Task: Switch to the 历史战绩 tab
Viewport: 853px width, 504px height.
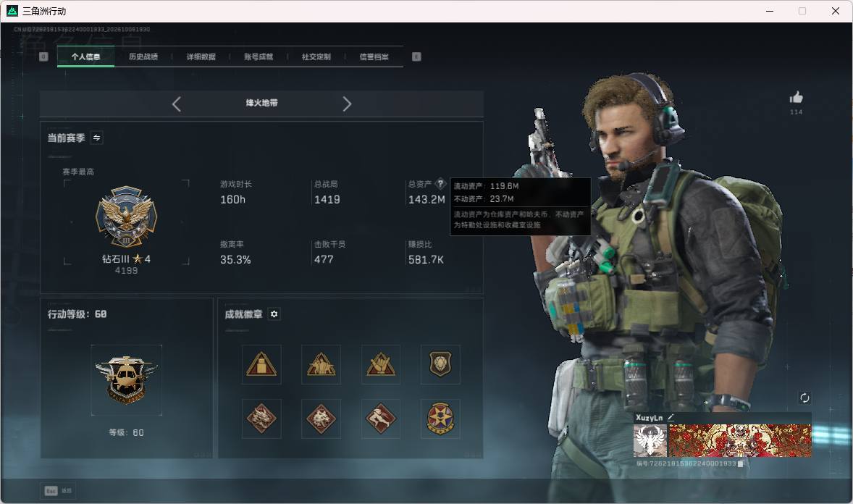Action: pyautogui.click(x=143, y=56)
